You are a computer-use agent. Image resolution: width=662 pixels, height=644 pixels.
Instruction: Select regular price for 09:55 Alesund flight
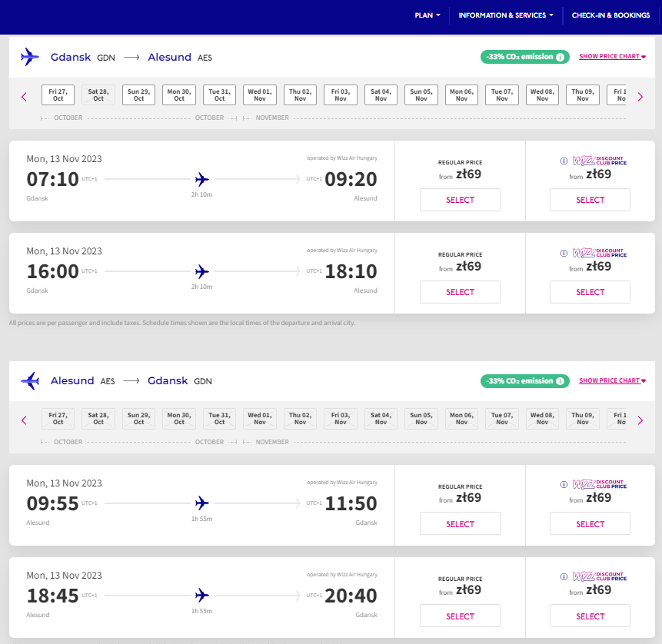tap(460, 523)
